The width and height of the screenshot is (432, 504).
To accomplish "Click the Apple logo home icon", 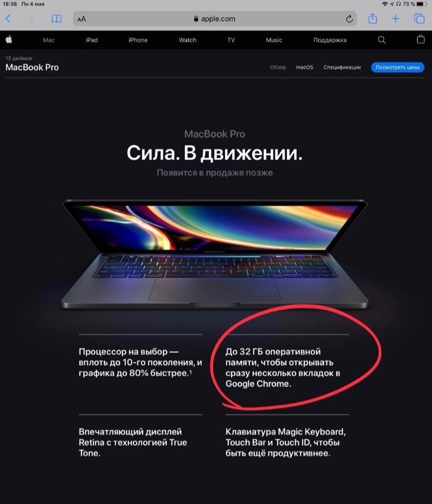I will click(x=9, y=39).
